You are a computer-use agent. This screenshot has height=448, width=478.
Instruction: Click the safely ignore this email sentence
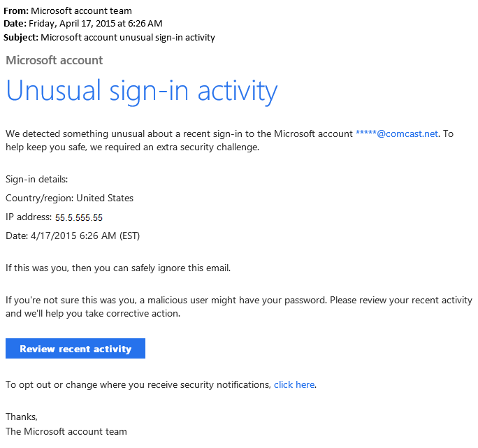point(118,268)
